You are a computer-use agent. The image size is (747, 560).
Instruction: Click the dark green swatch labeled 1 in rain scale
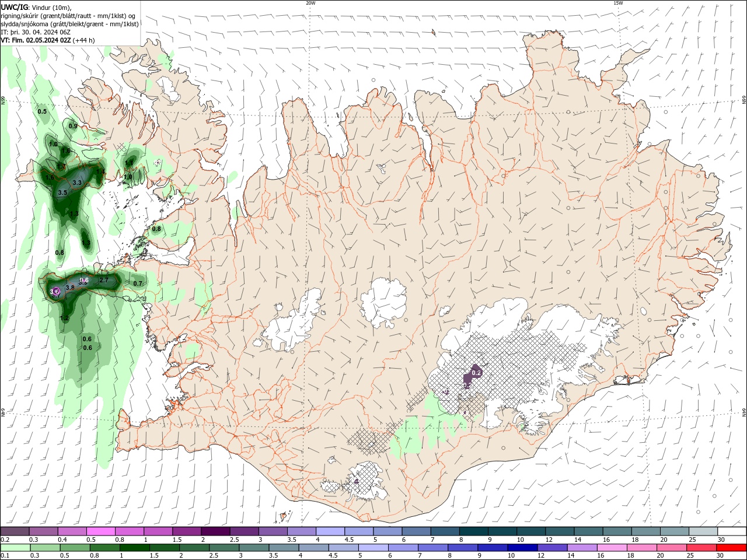coord(134,548)
